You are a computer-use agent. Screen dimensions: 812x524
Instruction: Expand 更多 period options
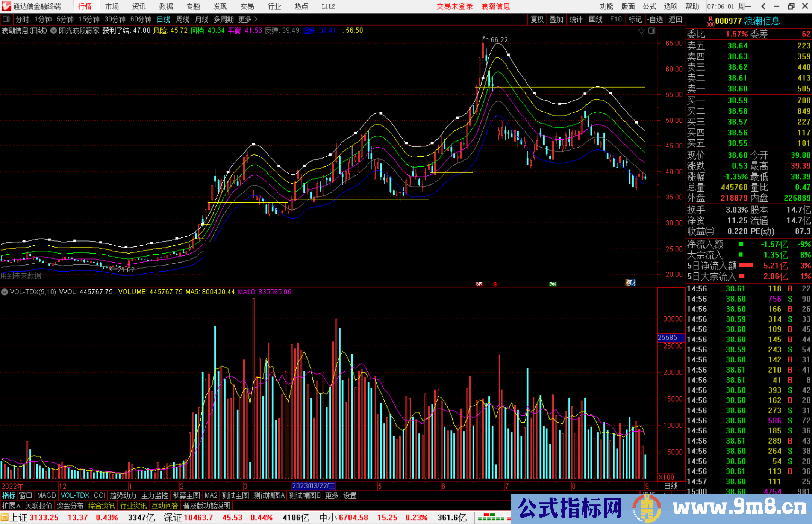click(x=248, y=19)
